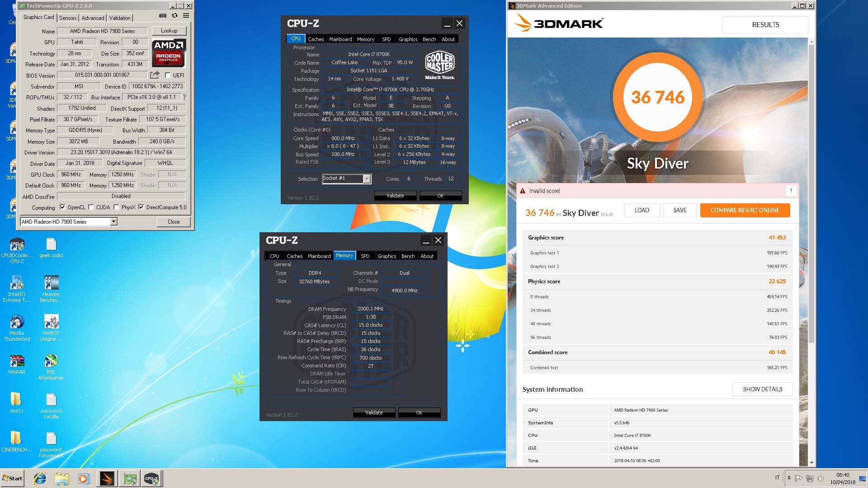Switch to GPU-Z Advanced tab

pos(93,18)
